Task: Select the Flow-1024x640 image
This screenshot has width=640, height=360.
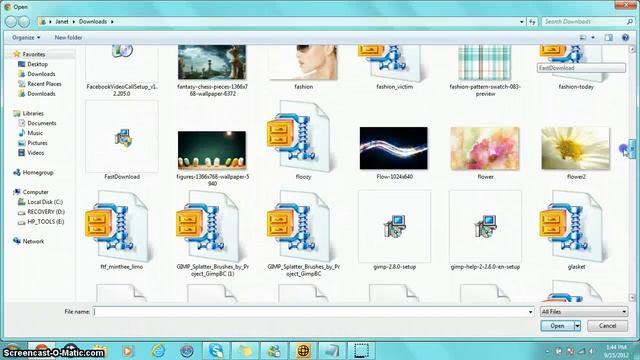Action: click(x=394, y=149)
